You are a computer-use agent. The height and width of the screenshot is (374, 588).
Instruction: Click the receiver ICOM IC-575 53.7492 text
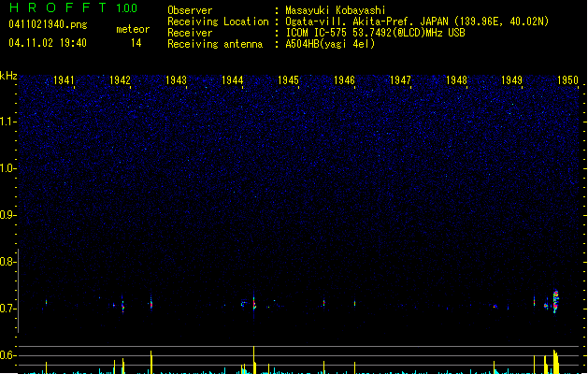click(x=375, y=33)
